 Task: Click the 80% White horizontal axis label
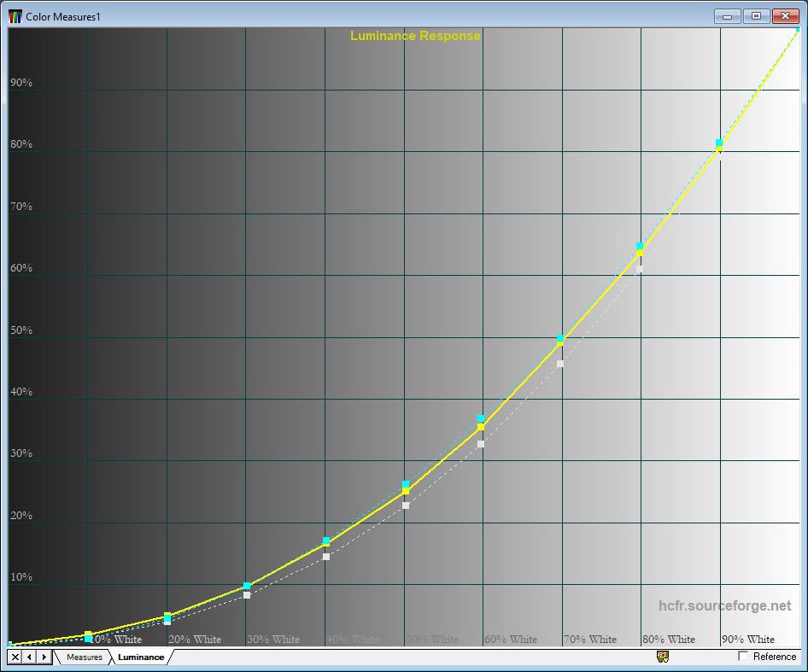tap(669, 639)
